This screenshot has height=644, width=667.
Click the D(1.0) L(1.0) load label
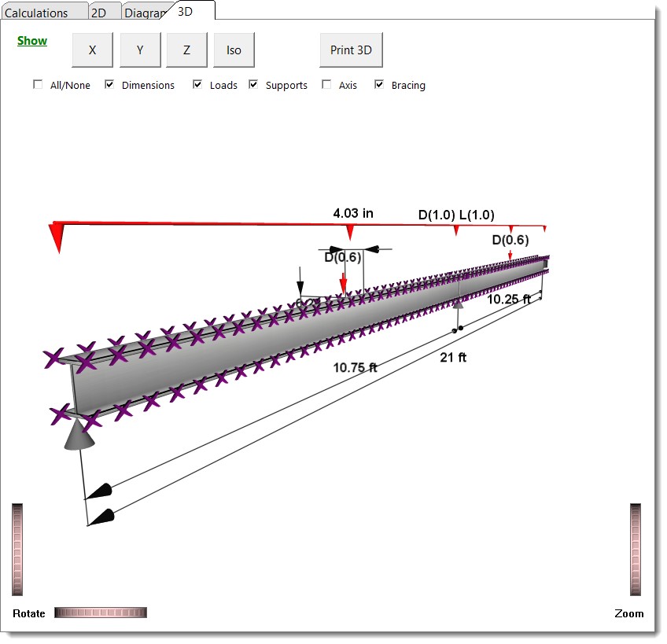click(456, 215)
